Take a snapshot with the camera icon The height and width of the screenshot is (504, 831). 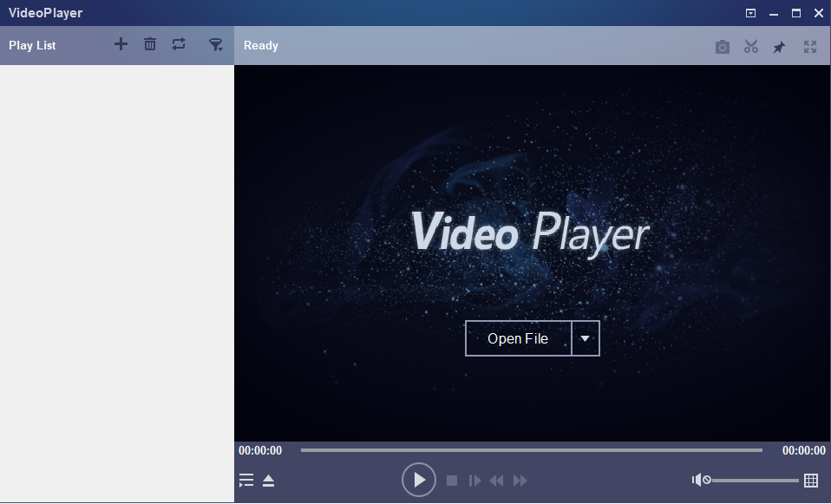(723, 47)
